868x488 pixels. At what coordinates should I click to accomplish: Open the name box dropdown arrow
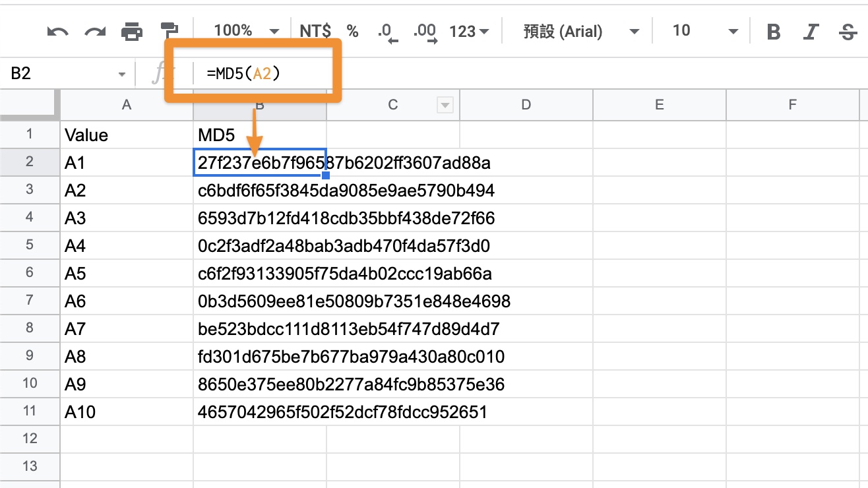point(122,74)
